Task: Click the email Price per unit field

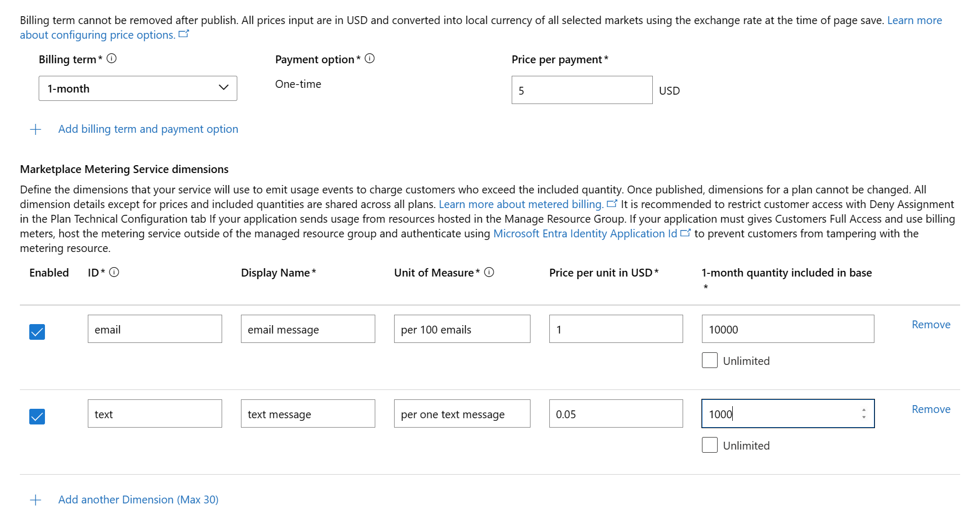Action: point(616,329)
